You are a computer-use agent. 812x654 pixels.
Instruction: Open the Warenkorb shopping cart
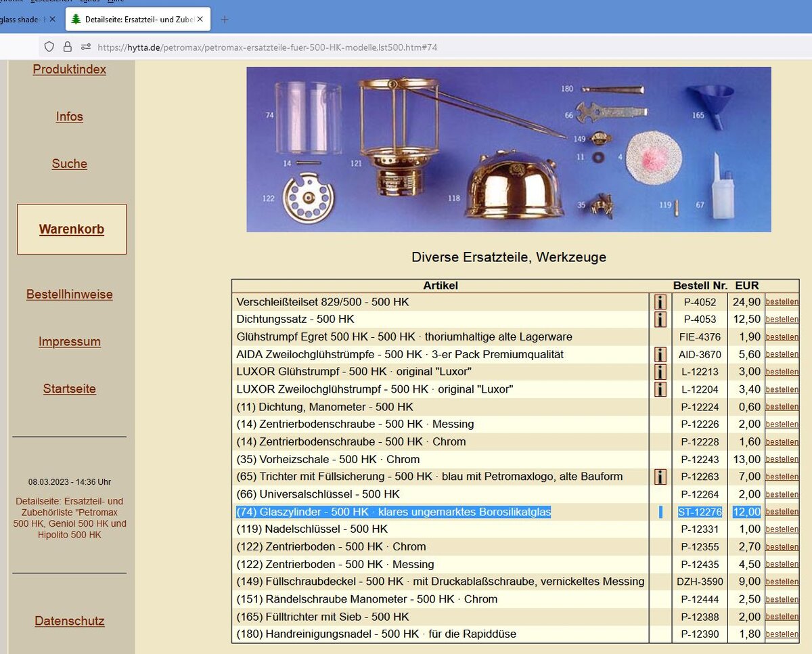click(x=72, y=230)
